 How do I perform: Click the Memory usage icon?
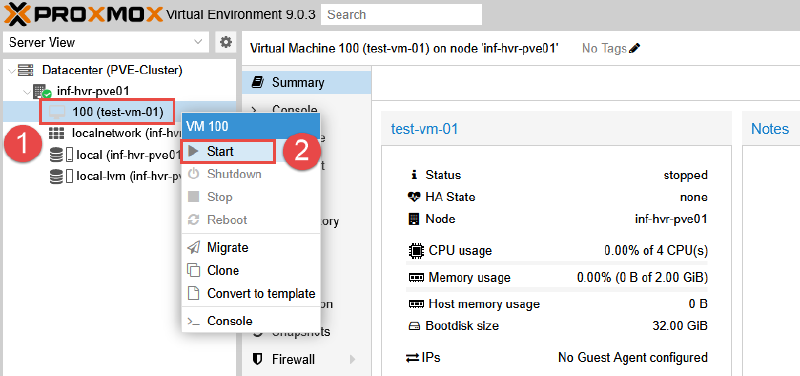pos(415,278)
